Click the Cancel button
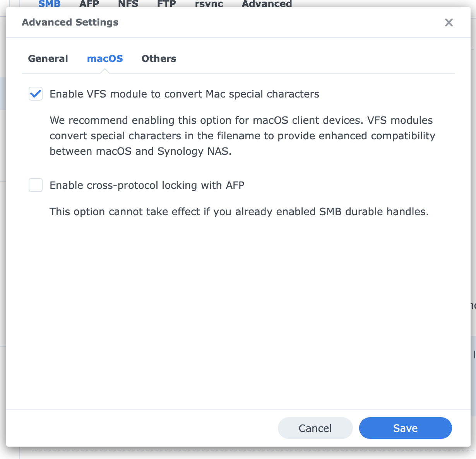This screenshot has height=459, width=476. pyautogui.click(x=315, y=428)
